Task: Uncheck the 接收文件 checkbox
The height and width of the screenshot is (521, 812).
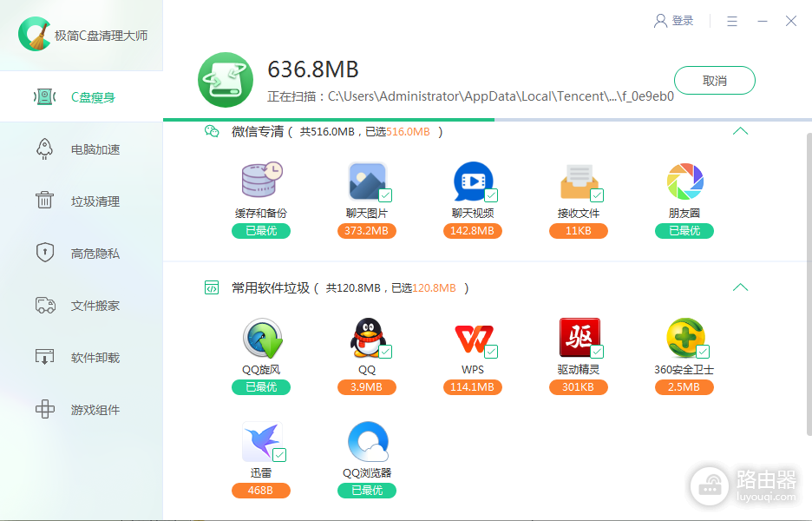Action: pyautogui.click(x=597, y=195)
